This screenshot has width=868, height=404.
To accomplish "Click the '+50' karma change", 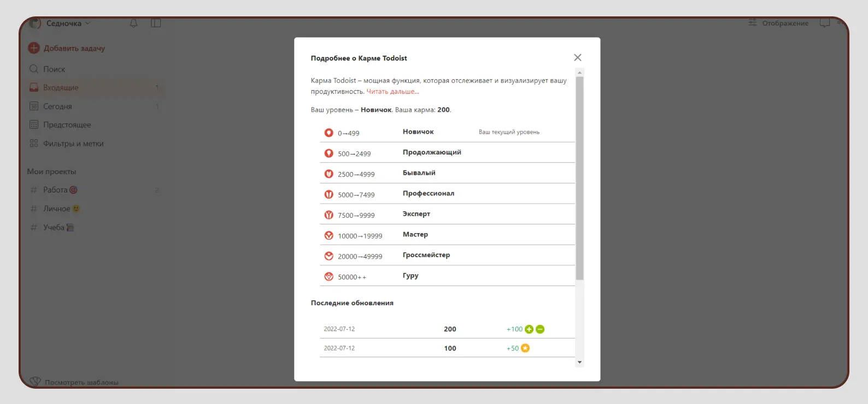I will pyautogui.click(x=513, y=348).
